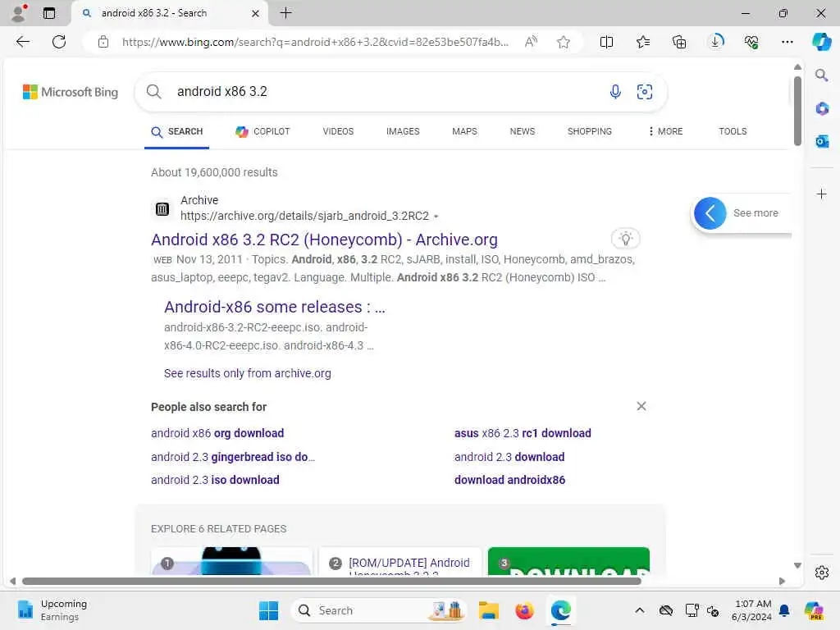
Task: Switch to the IMAGES tab
Action: click(403, 131)
